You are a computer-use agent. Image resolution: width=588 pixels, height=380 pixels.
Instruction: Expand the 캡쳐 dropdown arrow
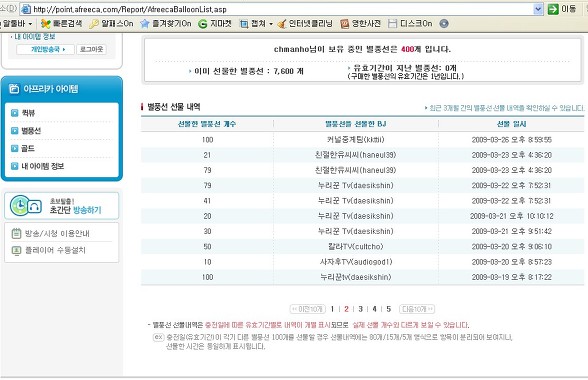coord(271,24)
